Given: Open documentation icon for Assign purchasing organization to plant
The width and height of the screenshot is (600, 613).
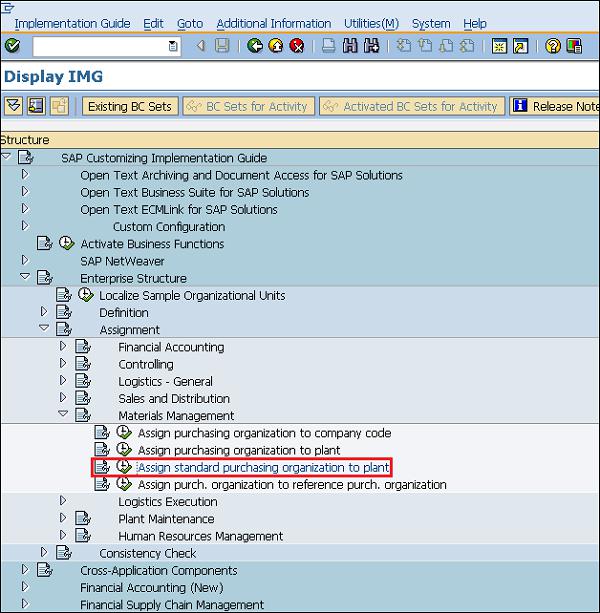Looking at the screenshot, I should pyautogui.click(x=102, y=450).
